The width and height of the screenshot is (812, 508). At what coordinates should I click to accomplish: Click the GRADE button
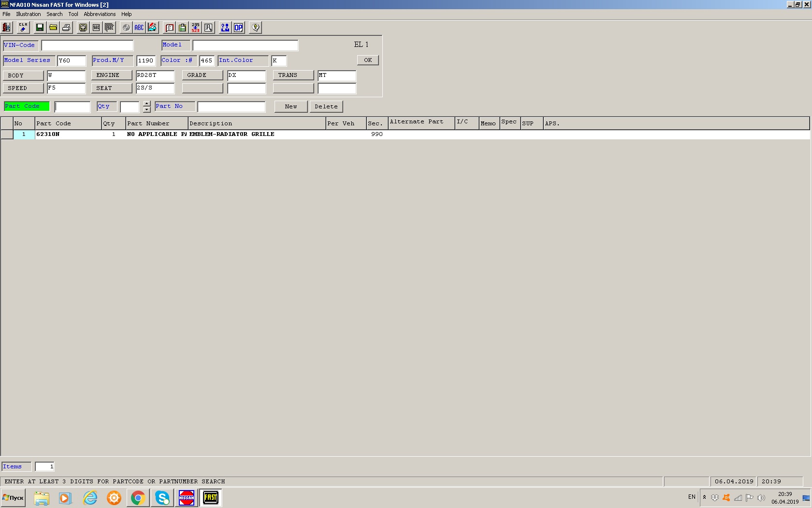pyautogui.click(x=203, y=75)
